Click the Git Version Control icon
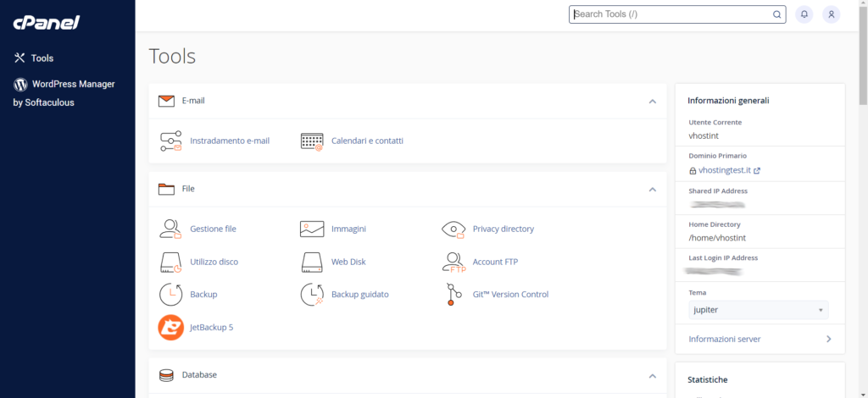The height and width of the screenshot is (398, 868). coord(453,294)
